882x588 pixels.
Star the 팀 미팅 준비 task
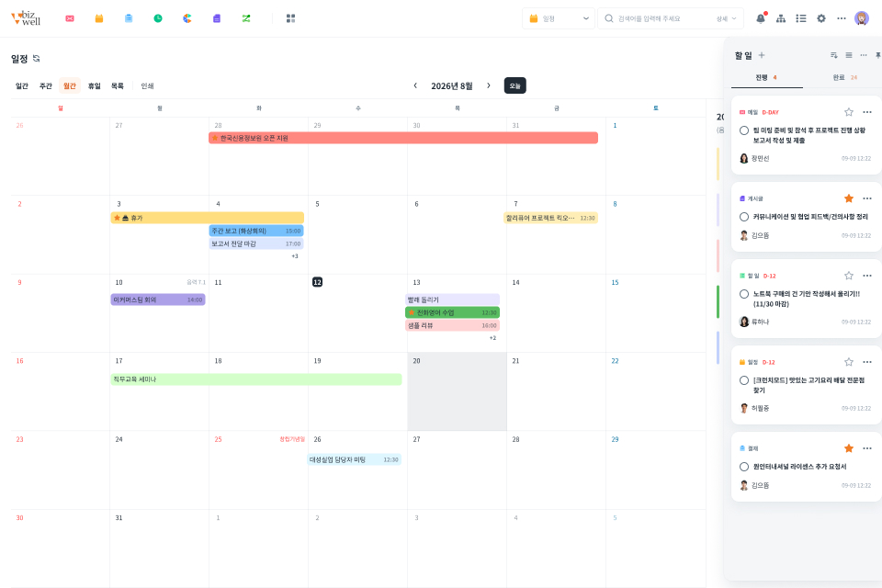849,112
